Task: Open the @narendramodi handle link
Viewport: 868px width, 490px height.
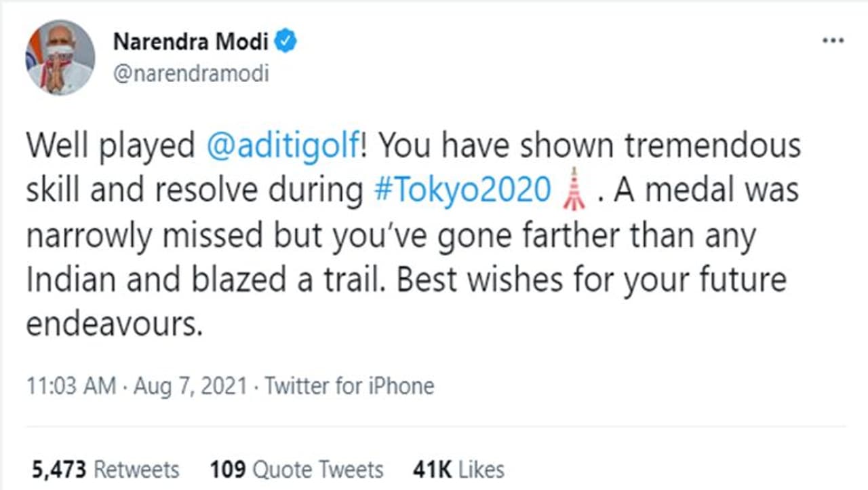Action: tap(191, 73)
